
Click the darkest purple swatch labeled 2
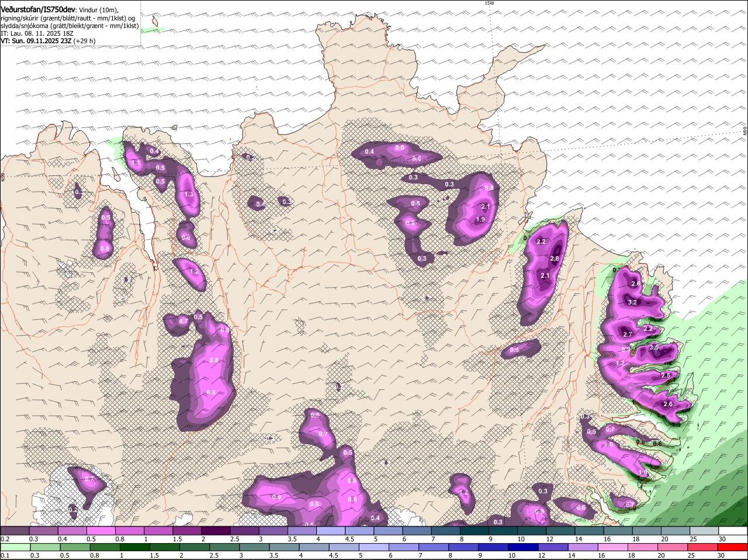pyautogui.click(x=216, y=530)
